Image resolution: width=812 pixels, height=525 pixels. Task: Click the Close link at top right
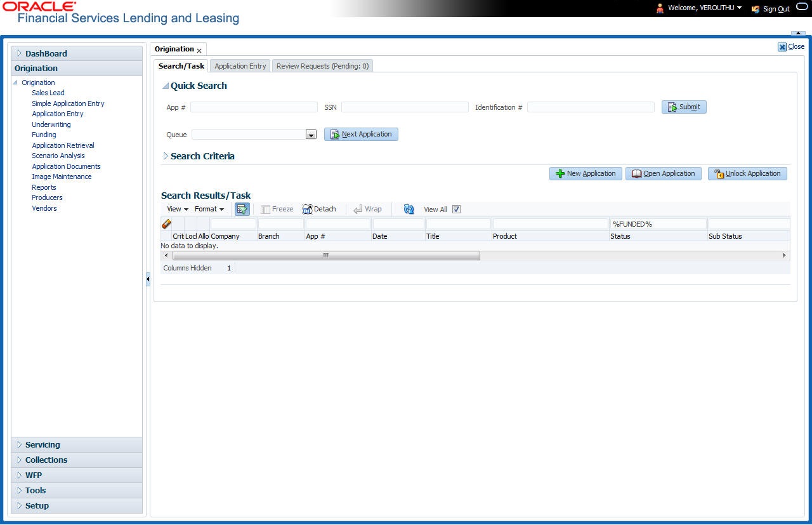[x=796, y=46]
